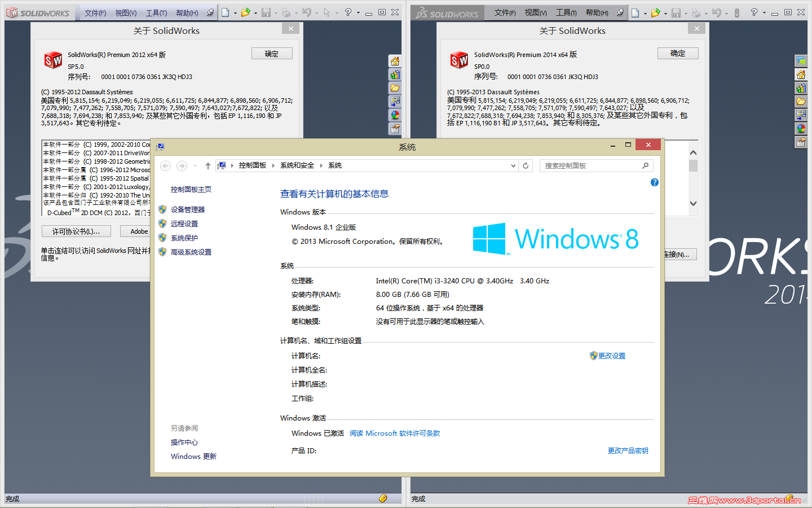Go back in the System control panel window

166,165
